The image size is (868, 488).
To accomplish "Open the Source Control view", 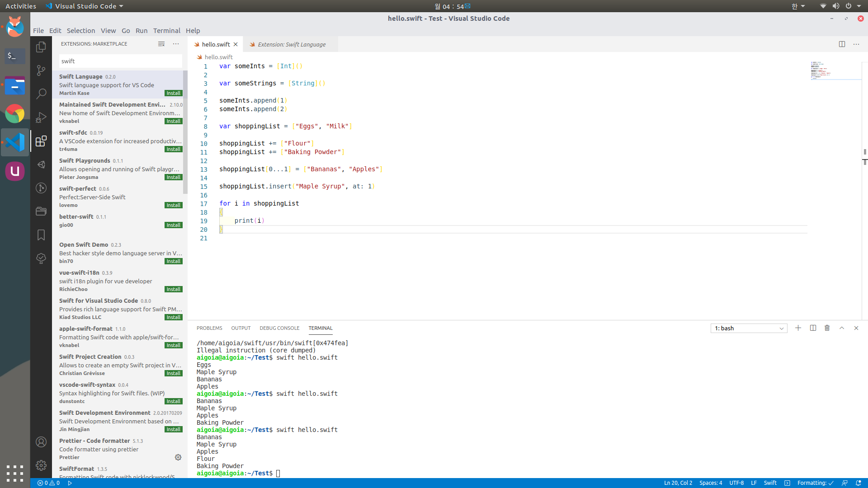I will point(41,70).
